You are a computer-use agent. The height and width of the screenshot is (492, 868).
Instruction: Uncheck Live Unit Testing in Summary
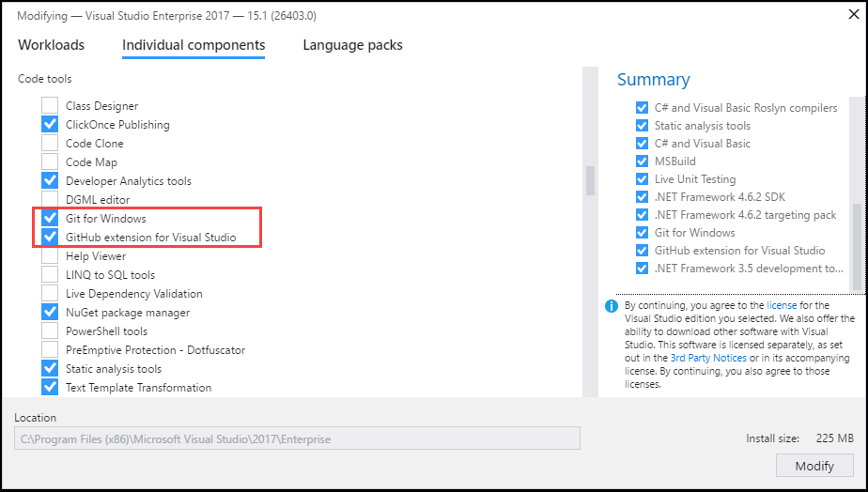[642, 179]
